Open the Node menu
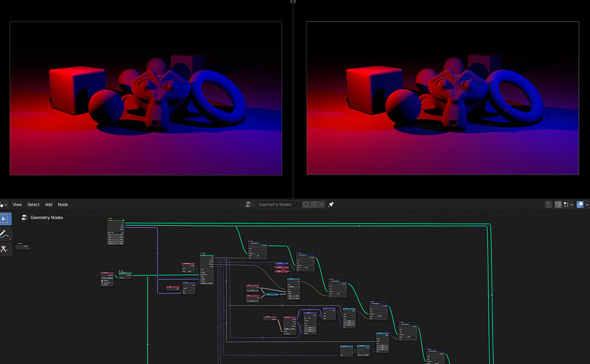 click(x=63, y=205)
